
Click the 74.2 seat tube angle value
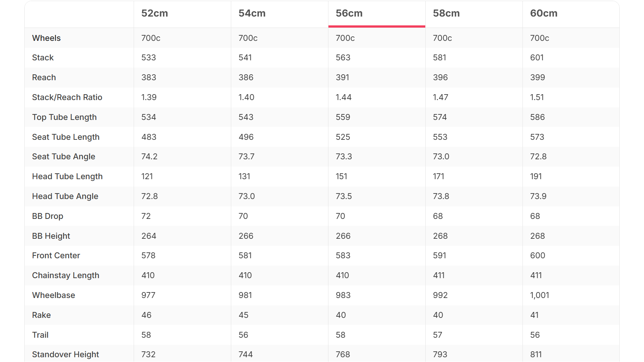click(x=149, y=156)
